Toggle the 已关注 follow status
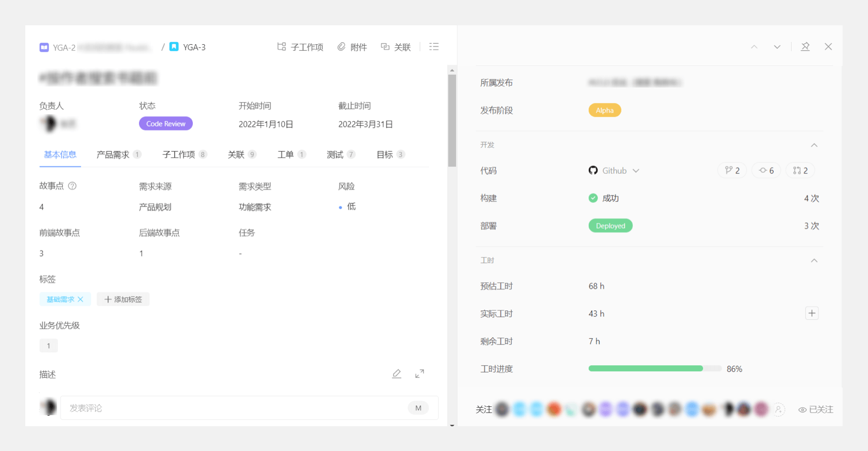The width and height of the screenshot is (868, 451). click(x=815, y=409)
